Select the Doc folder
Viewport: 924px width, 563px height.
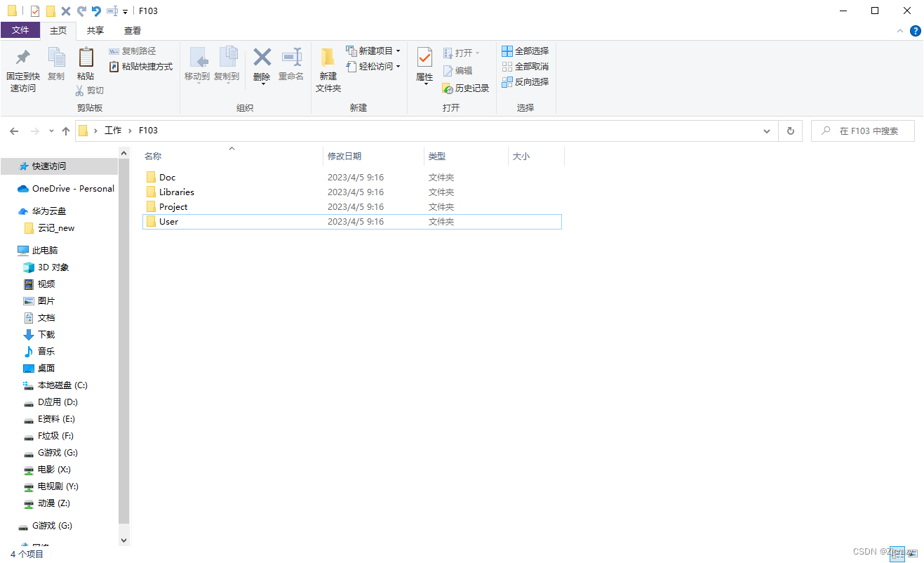click(x=351, y=178)
